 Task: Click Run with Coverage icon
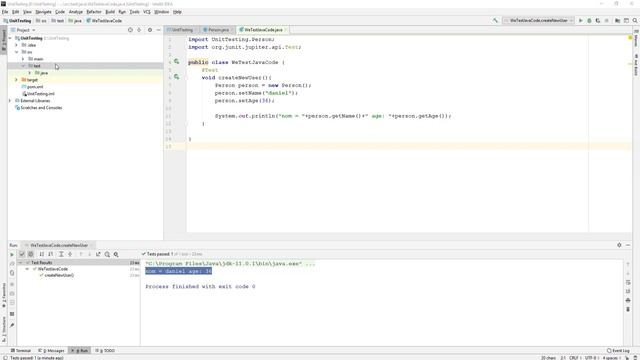coord(598,20)
